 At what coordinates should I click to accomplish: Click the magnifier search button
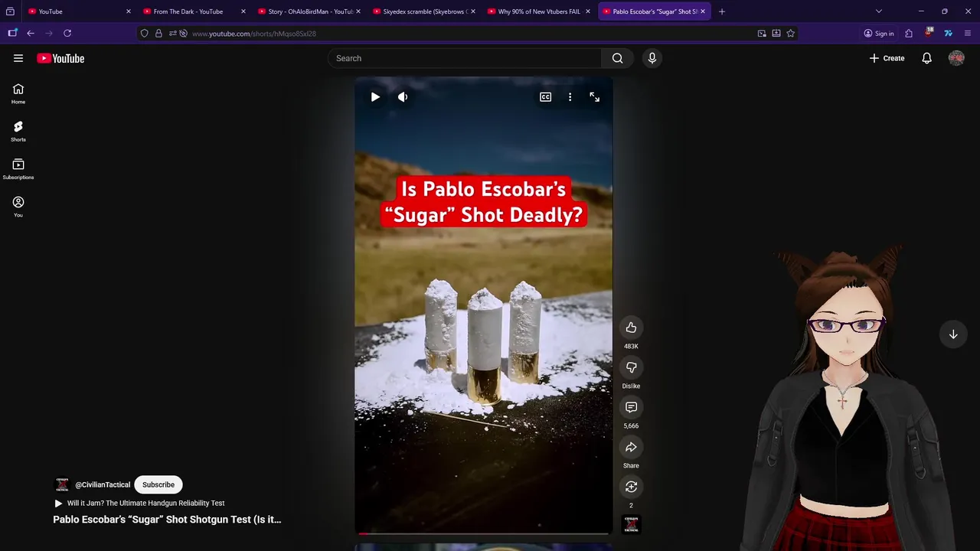(x=618, y=58)
